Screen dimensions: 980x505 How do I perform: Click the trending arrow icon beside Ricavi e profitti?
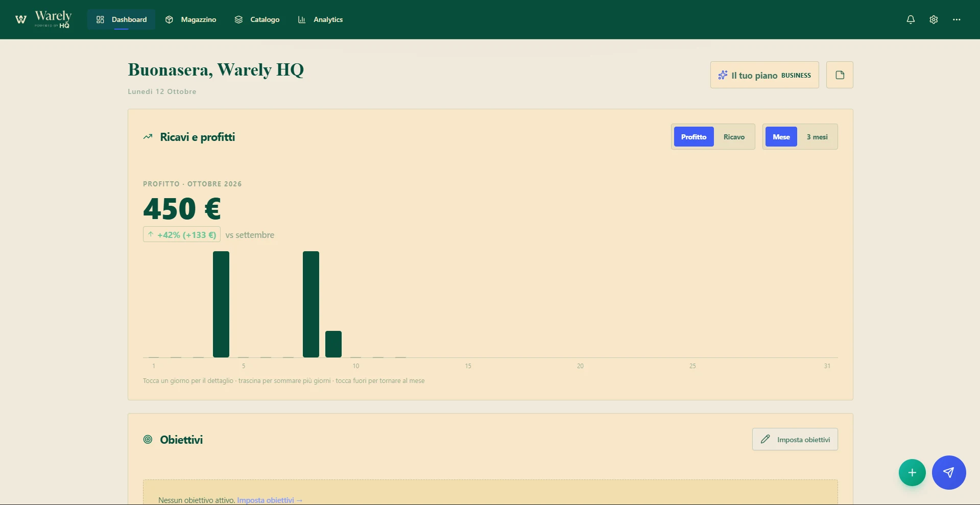tap(148, 137)
